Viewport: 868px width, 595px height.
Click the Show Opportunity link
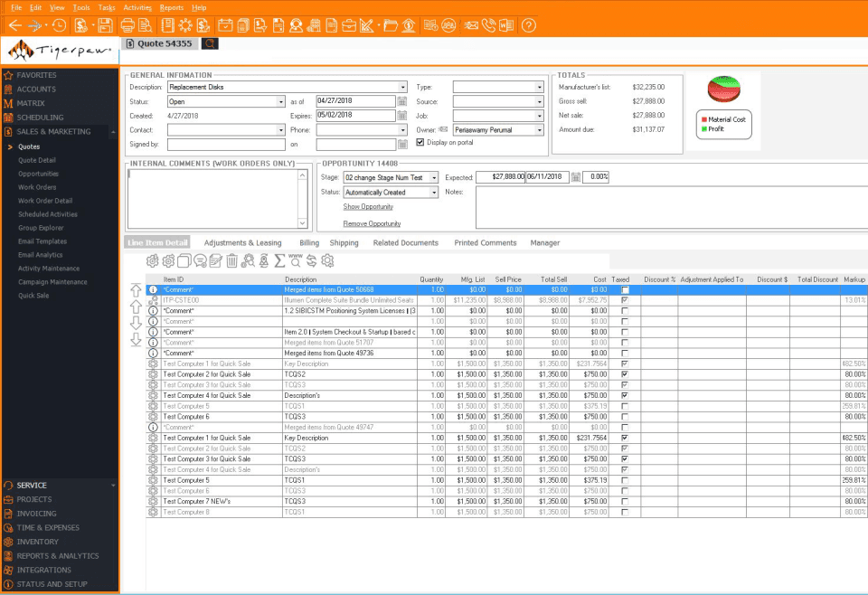[368, 206]
